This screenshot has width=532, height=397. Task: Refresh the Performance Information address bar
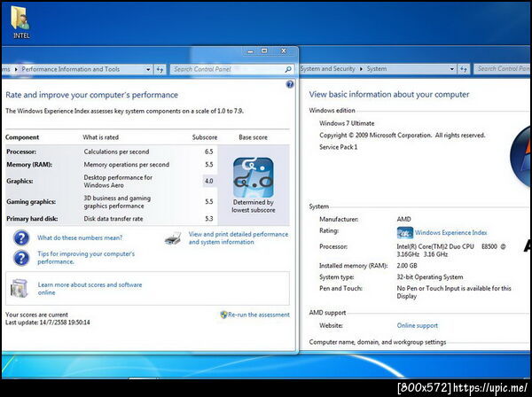[160, 69]
